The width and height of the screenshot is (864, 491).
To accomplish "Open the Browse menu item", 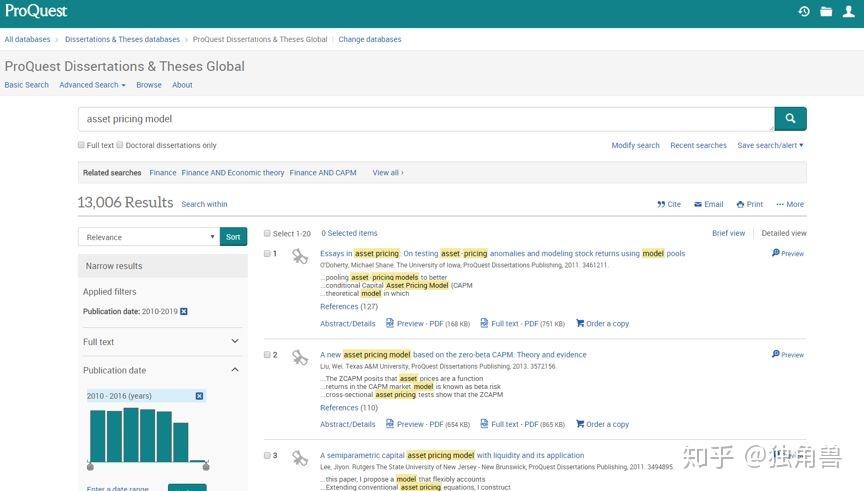I will 149,85.
